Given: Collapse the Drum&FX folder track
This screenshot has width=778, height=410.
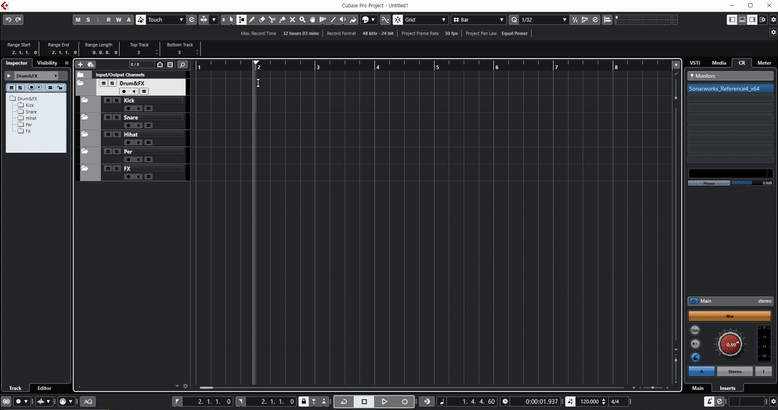Looking at the screenshot, I should [x=80, y=83].
